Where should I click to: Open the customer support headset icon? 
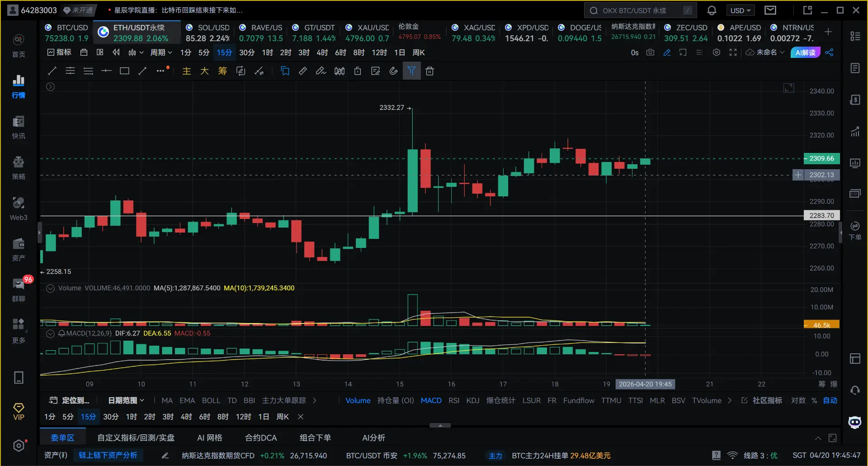pyautogui.click(x=855, y=390)
